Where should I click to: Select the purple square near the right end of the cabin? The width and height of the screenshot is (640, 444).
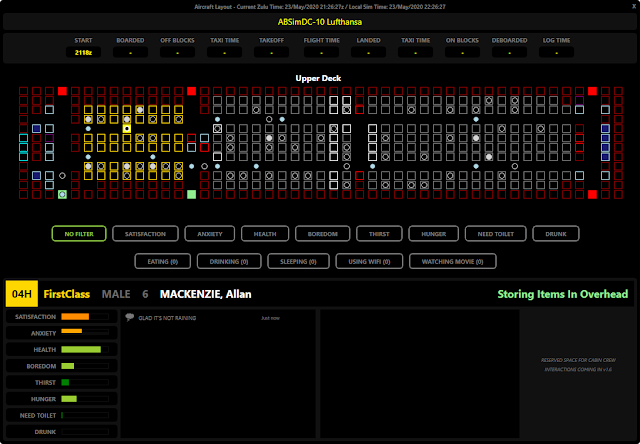click(x=579, y=100)
